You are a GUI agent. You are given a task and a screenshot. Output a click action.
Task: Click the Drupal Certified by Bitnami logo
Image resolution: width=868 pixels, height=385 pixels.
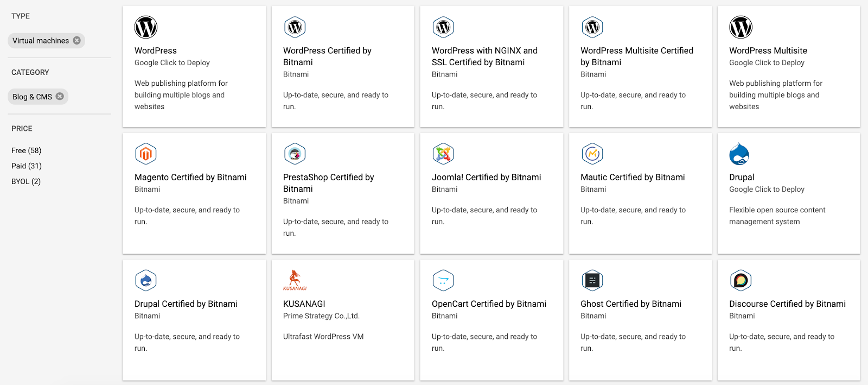[146, 281]
